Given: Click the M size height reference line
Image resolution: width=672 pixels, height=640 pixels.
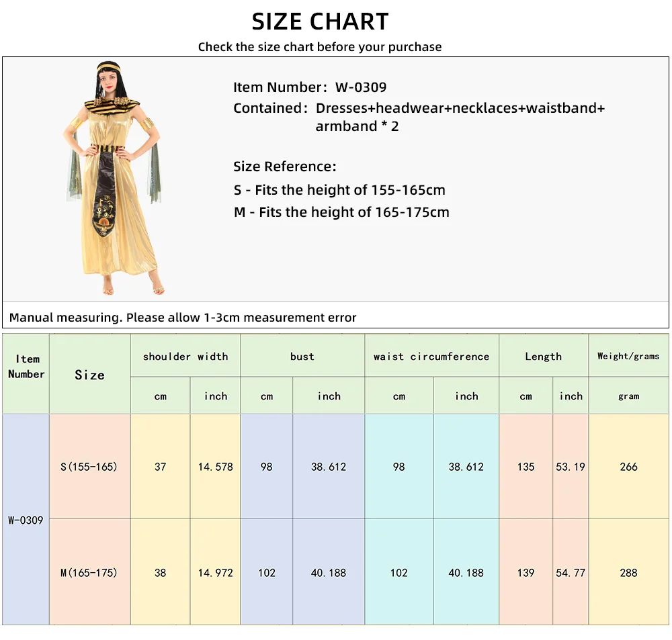Looking at the screenshot, I should pos(341,212).
